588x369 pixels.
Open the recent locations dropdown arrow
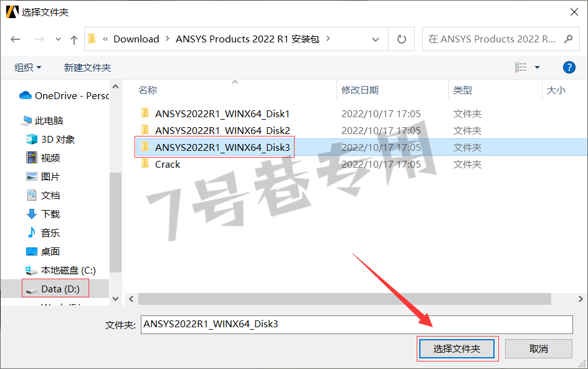(58, 39)
